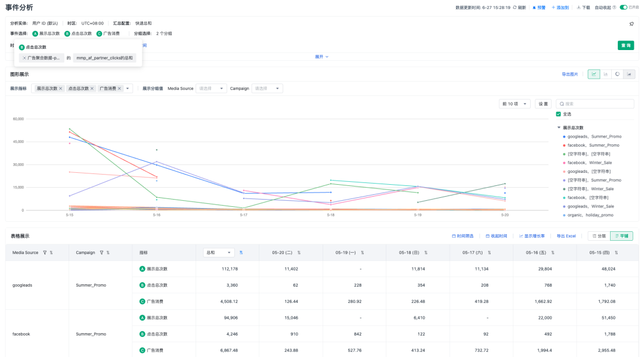Switch table to 分层 view

[599, 236]
